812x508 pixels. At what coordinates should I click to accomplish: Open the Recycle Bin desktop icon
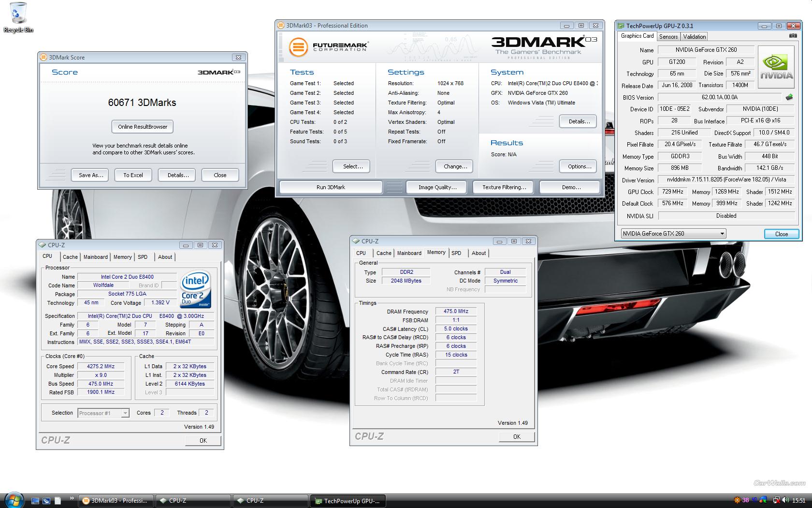click(18, 17)
